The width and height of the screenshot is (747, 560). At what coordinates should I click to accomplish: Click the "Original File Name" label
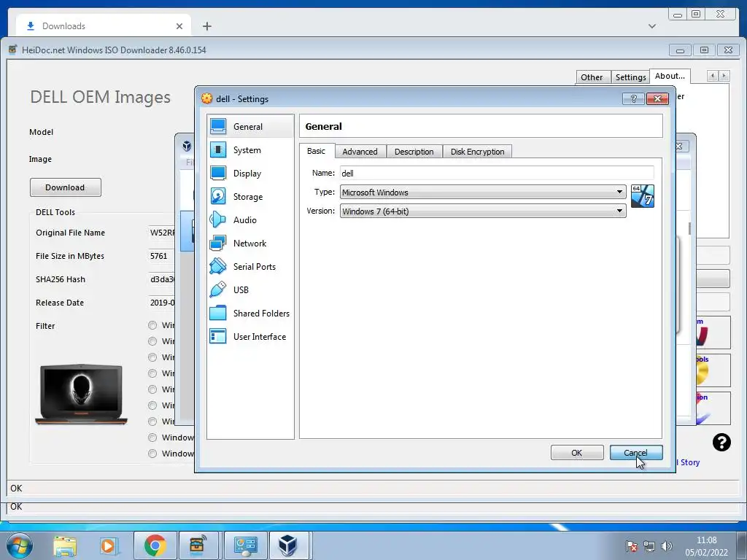tap(71, 233)
